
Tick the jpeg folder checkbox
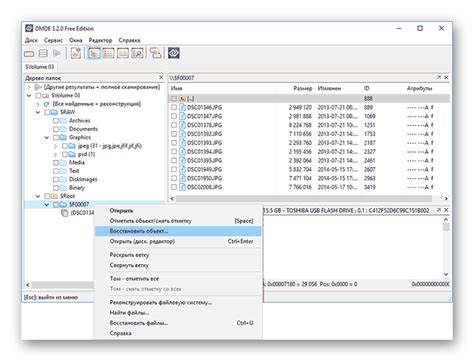(x=65, y=146)
